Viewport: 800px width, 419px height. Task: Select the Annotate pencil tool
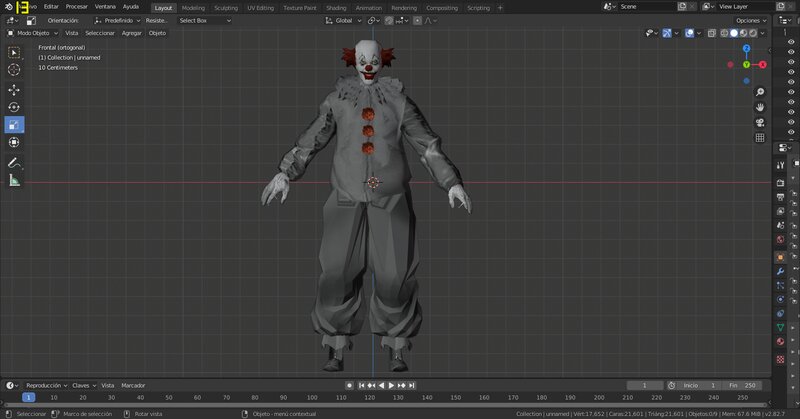tap(14, 163)
